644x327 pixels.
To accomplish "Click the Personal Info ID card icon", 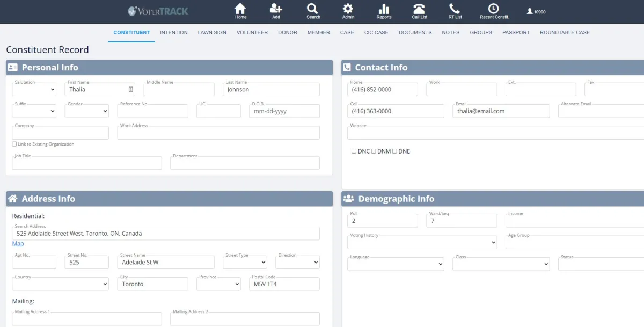I will [x=13, y=67].
